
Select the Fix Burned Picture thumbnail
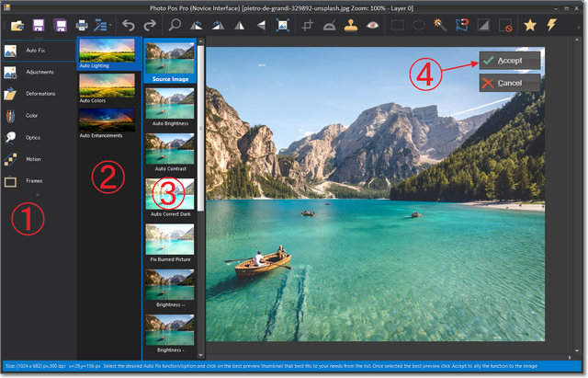[x=170, y=241]
